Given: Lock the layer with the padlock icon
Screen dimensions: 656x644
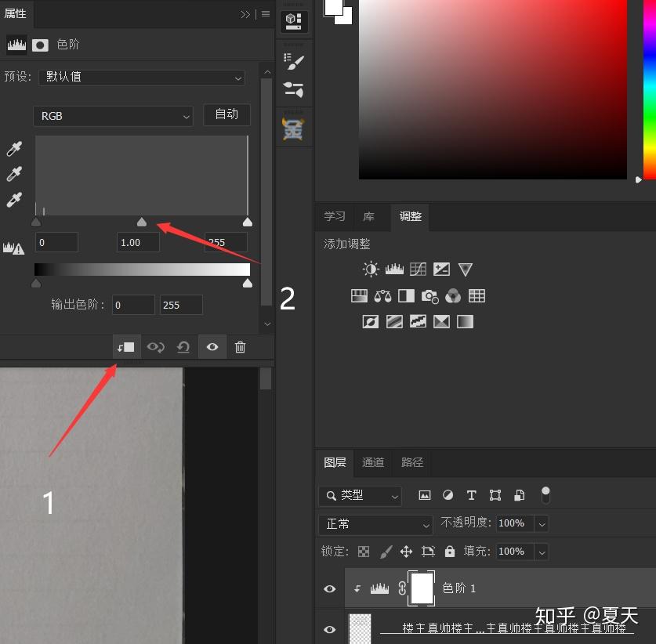Looking at the screenshot, I should click(x=450, y=552).
